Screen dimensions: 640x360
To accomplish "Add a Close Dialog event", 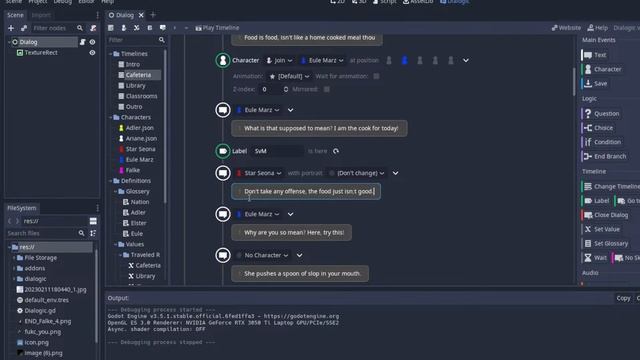I will [x=606, y=215].
